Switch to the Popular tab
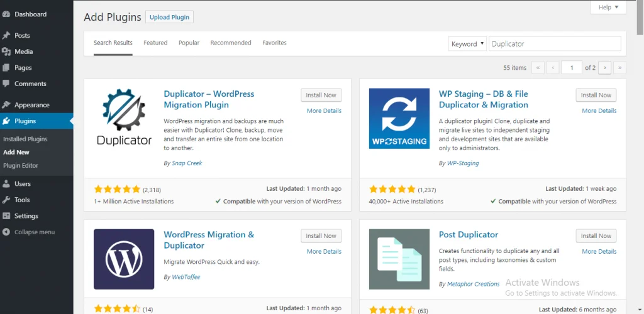644x314 pixels. [x=189, y=43]
